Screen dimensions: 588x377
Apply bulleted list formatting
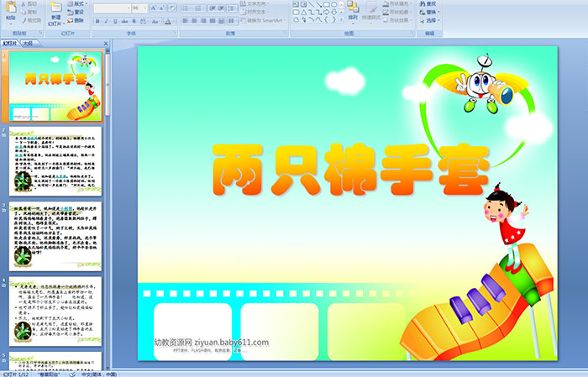click(x=186, y=8)
